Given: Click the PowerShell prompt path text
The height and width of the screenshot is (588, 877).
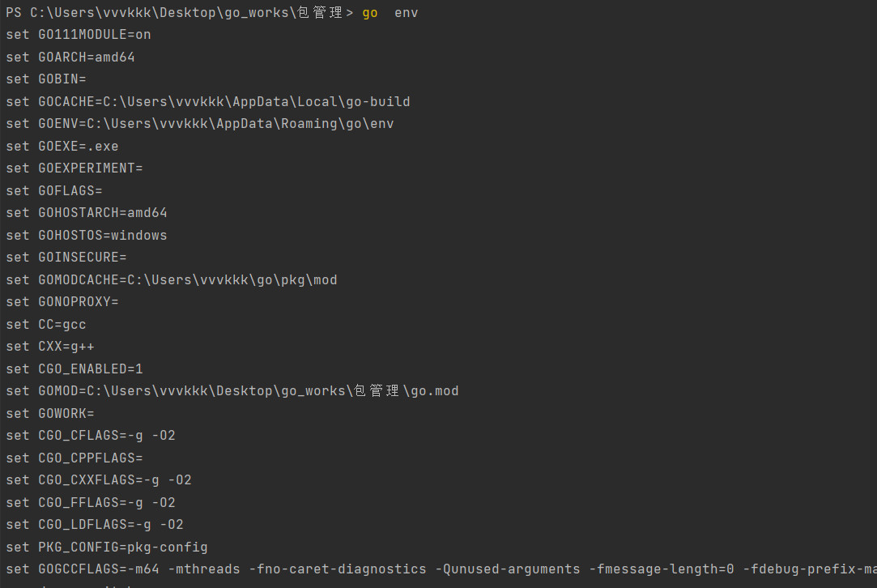Looking at the screenshot, I should coord(180,13).
